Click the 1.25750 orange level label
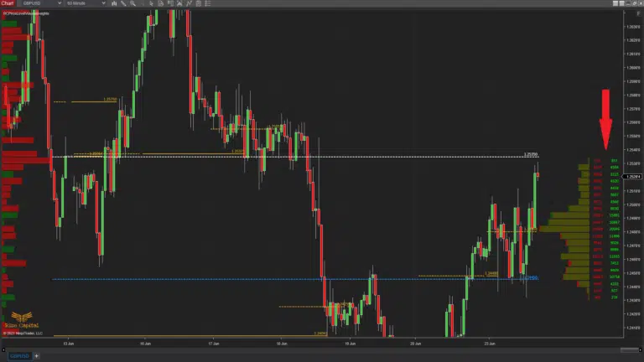The width and height of the screenshot is (644, 362). pyautogui.click(x=110, y=100)
